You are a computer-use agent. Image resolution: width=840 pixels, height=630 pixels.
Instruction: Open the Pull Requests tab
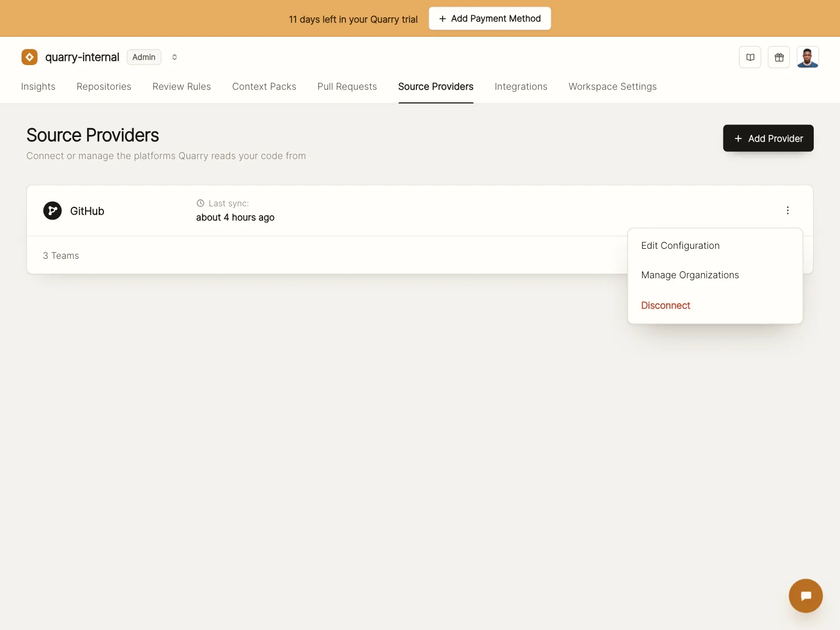347,87
